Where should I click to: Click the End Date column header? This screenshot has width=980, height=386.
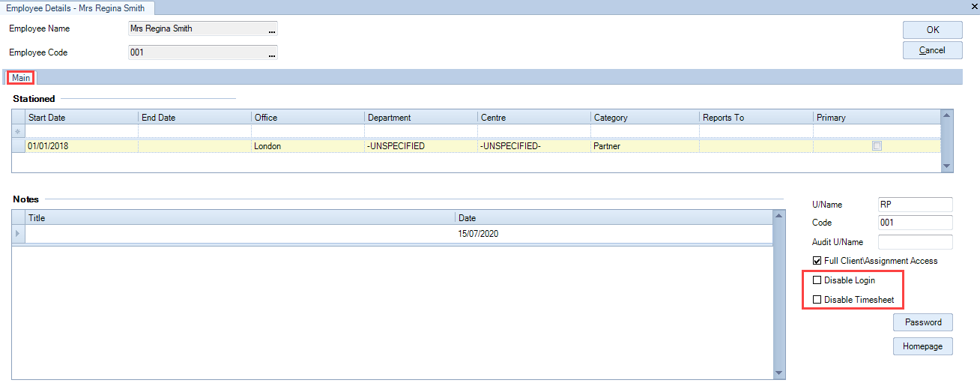click(x=195, y=118)
